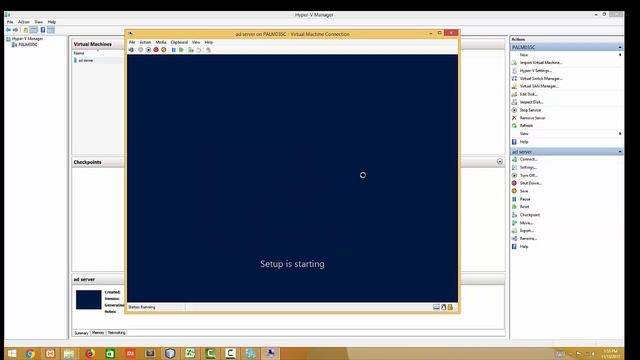This screenshot has width=640, height=360.
Task: Collapse the Checkpoints pane with round chevron
Action: point(500,162)
